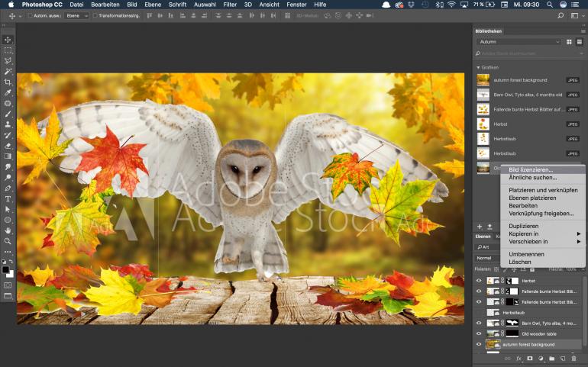Expand the Kopieren in submenu
Image resolution: width=588 pixels, height=367 pixels.
(x=543, y=233)
